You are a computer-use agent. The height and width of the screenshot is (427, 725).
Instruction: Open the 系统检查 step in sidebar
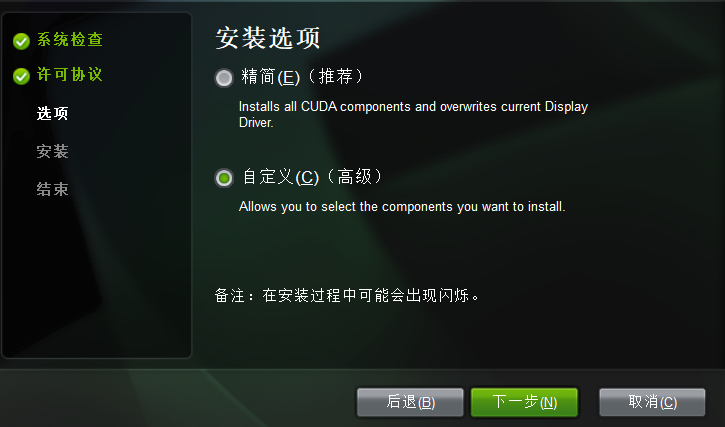(70, 40)
